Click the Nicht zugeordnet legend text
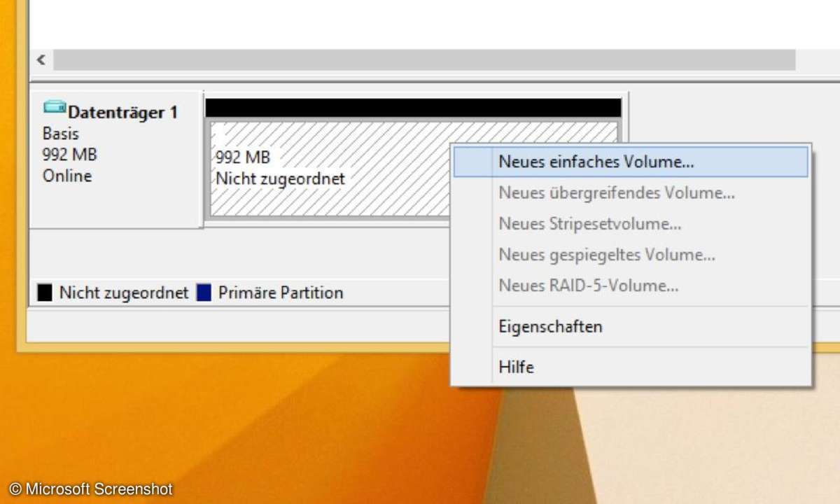Viewport: 840px width, 504px height. click(124, 293)
